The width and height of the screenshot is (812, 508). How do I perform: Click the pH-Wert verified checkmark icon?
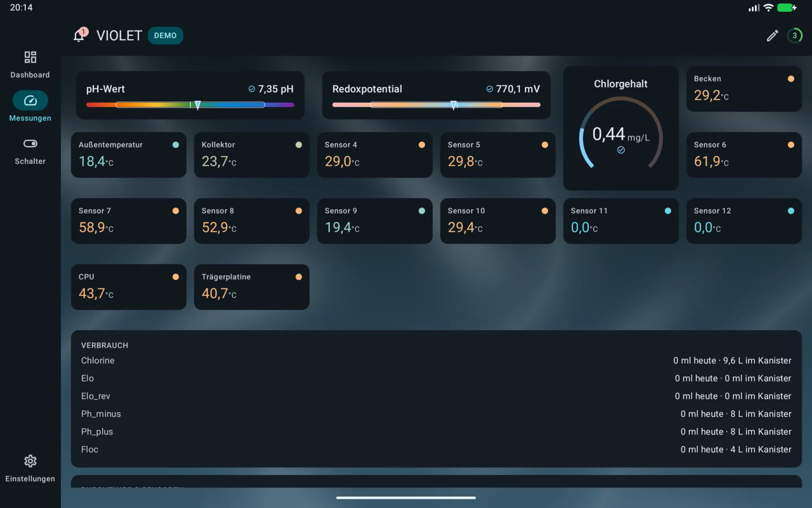252,89
